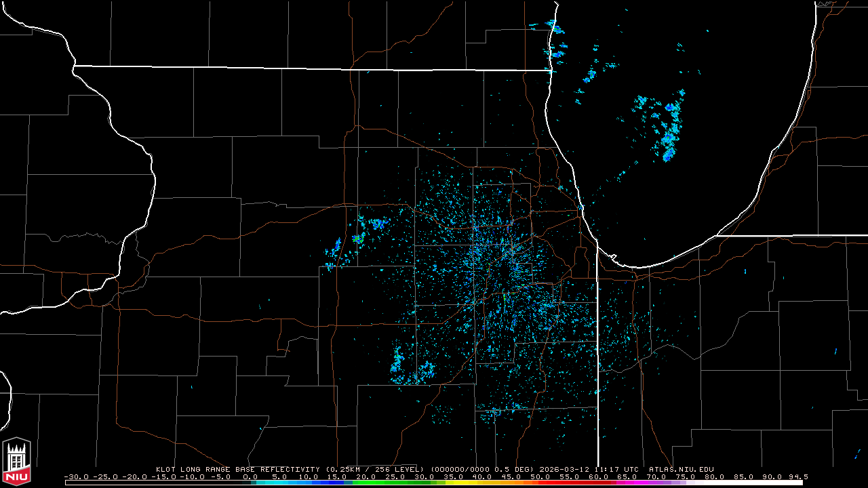868x488 pixels.
Task: Click the "80.0" scale label
Action: point(715,476)
